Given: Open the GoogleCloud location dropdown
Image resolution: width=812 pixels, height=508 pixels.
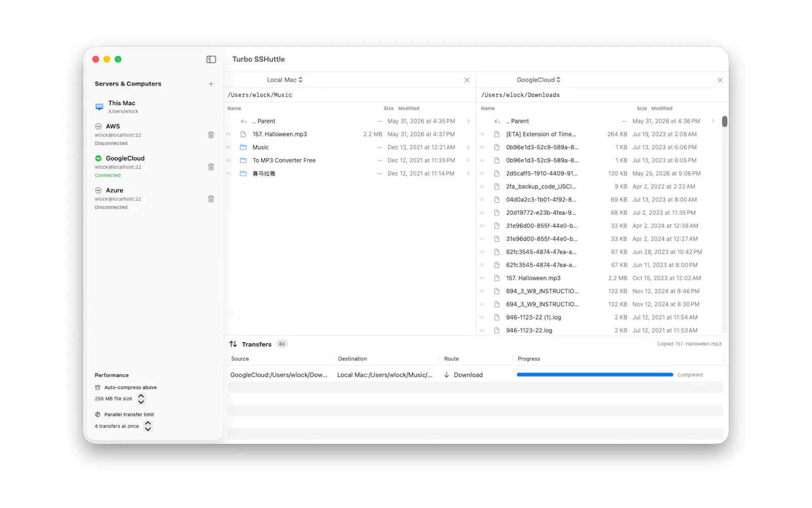Looking at the screenshot, I should pos(538,80).
